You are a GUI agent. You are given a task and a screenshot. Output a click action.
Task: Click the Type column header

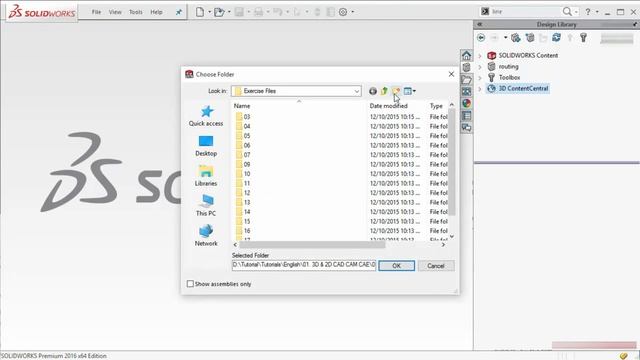(x=437, y=106)
